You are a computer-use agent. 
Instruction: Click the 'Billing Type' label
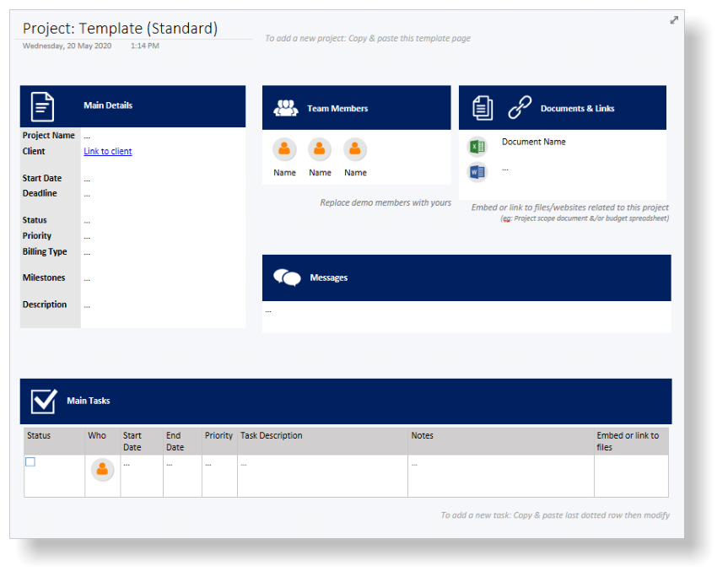coord(45,251)
